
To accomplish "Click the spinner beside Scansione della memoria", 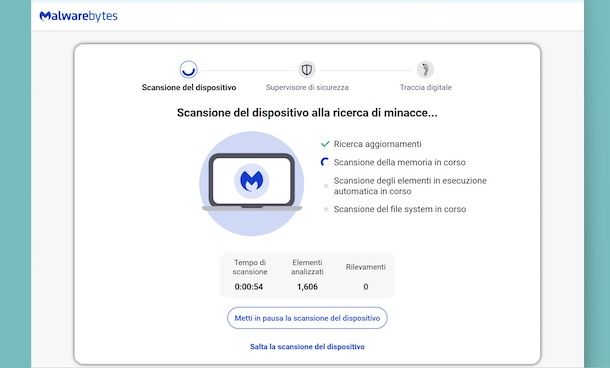I will click(325, 162).
